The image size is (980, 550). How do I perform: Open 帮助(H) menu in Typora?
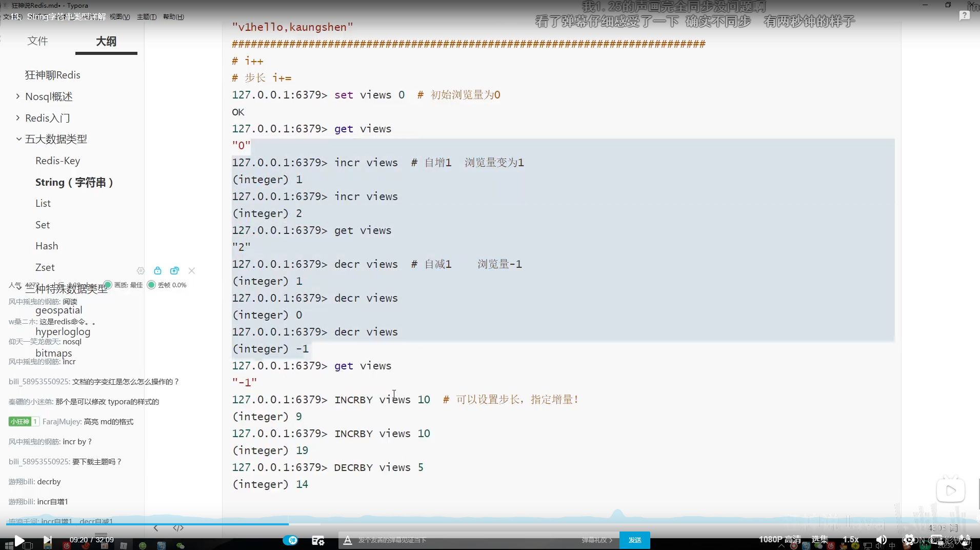tap(173, 17)
